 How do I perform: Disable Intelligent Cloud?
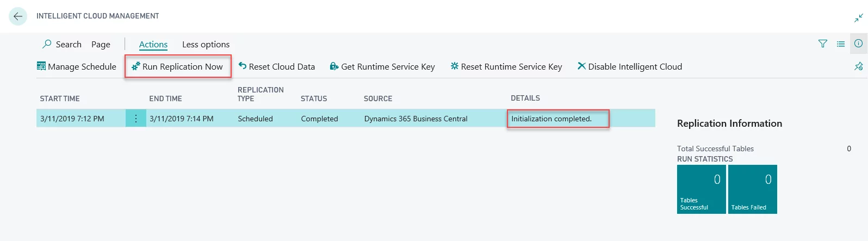coord(629,66)
